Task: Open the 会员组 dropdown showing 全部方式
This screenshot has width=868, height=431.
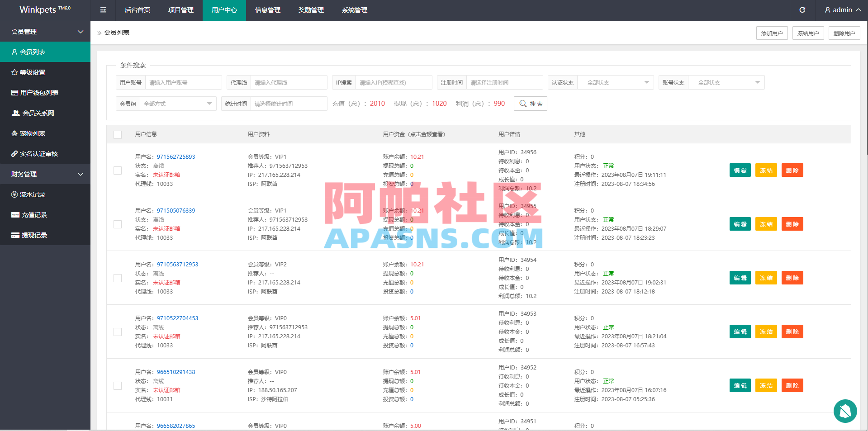Action: 177,103
